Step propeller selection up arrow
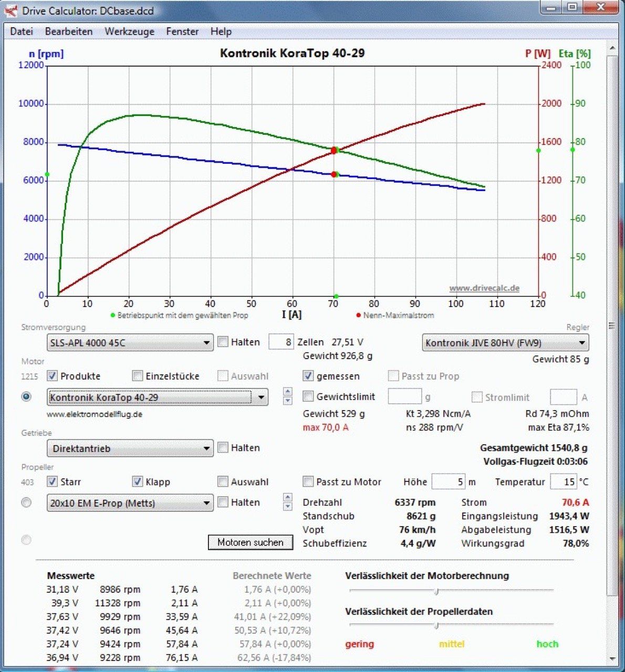Viewport: 625px width, 672px height. tap(287, 497)
